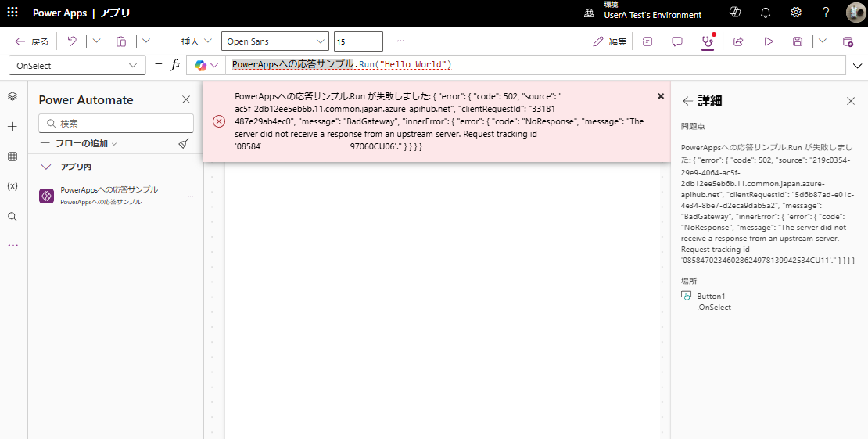Click the 編集 button
This screenshot has height=439, width=868.
point(610,41)
